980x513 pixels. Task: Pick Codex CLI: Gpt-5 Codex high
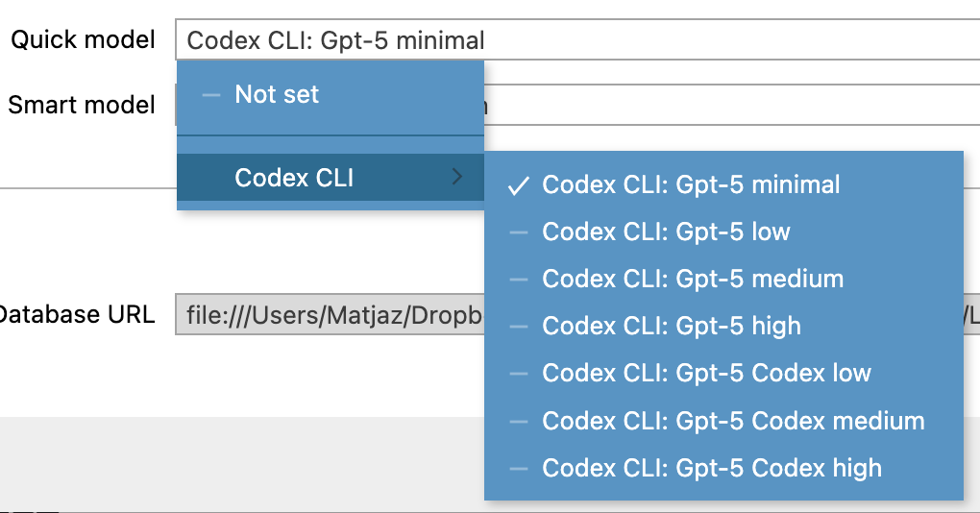click(712, 468)
